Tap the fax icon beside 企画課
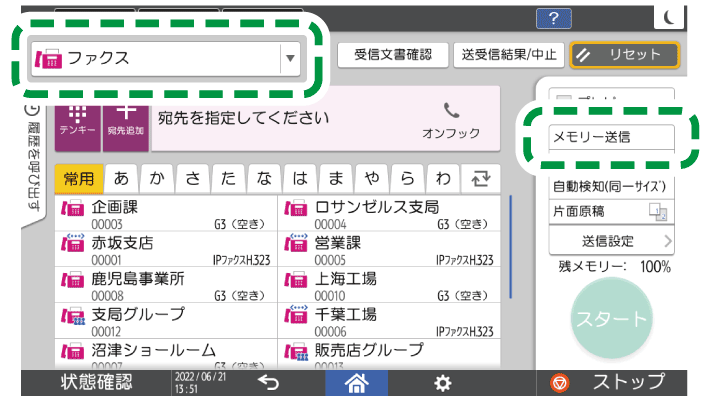This screenshot has height=400, width=711. 73,208
